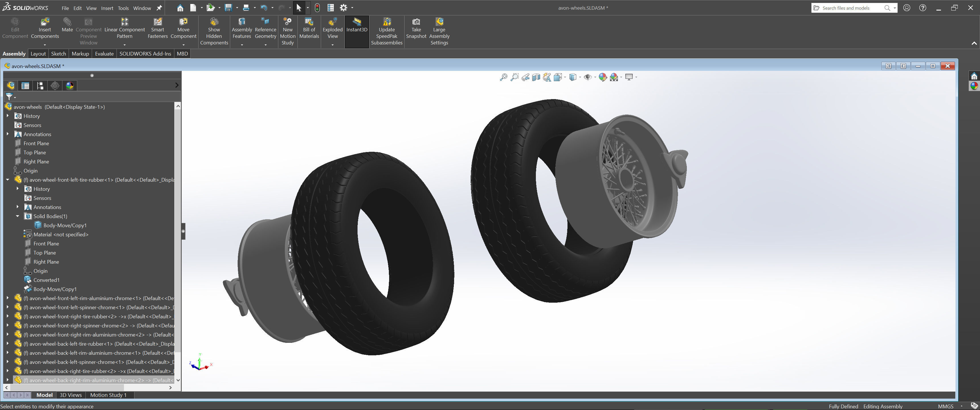Click the Rebuild traffic light icon
The width and height of the screenshot is (980, 410).
tap(317, 8)
